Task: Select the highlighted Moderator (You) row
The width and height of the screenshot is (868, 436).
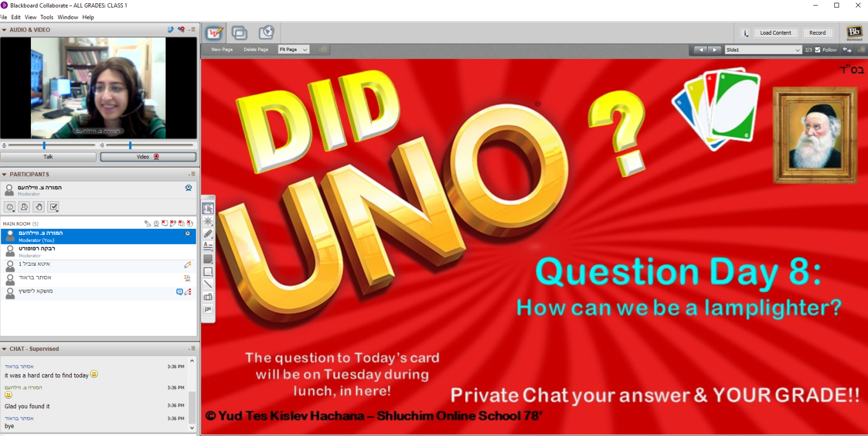Action: pos(98,236)
